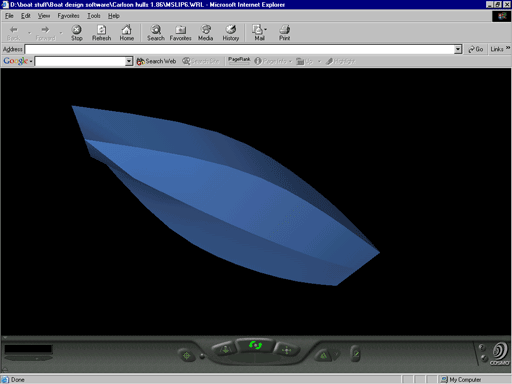Click the Refresh toolbar icon
Image resolution: width=512 pixels, height=384 pixels.
click(x=102, y=33)
